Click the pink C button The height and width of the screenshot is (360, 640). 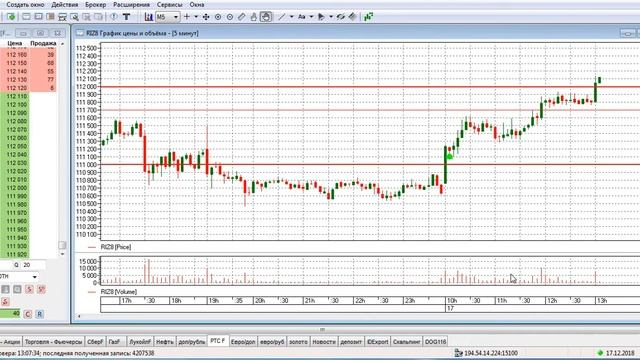tap(28, 314)
